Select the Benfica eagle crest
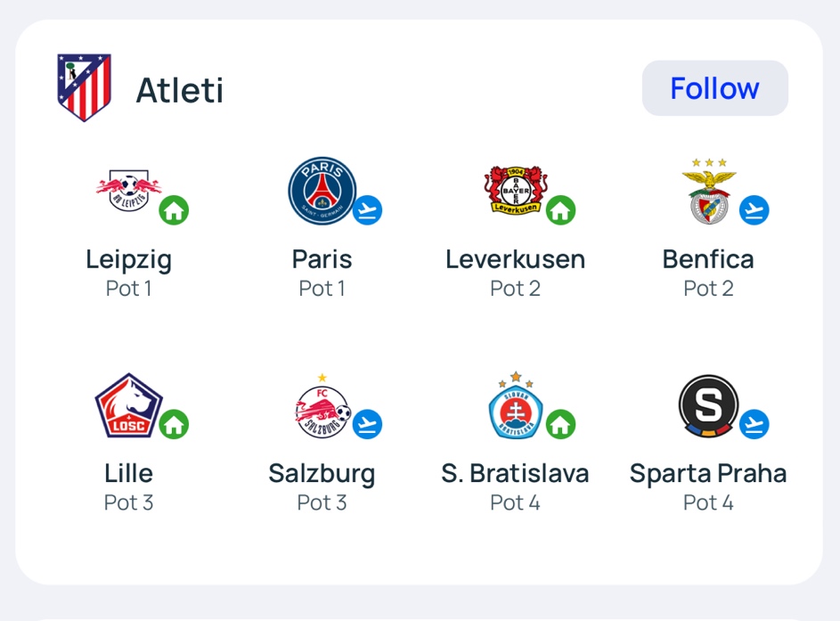This screenshot has width=840, height=621. tap(709, 191)
